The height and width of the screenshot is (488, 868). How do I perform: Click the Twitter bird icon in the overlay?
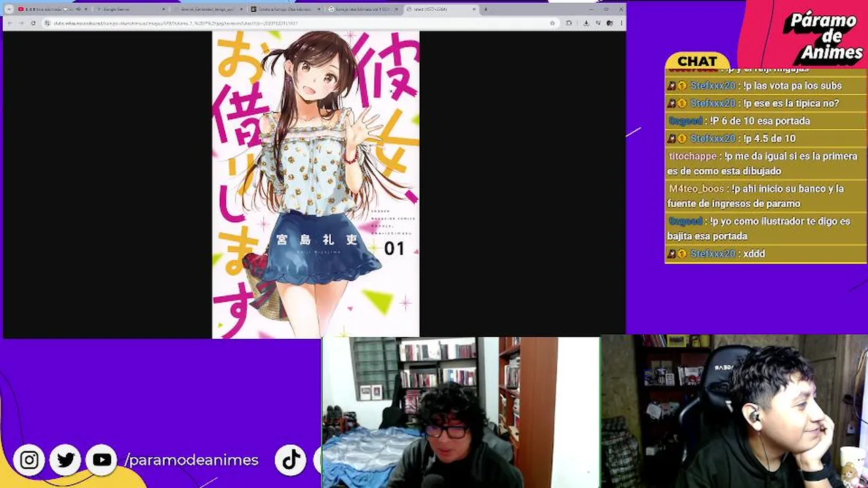tap(66, 460)
